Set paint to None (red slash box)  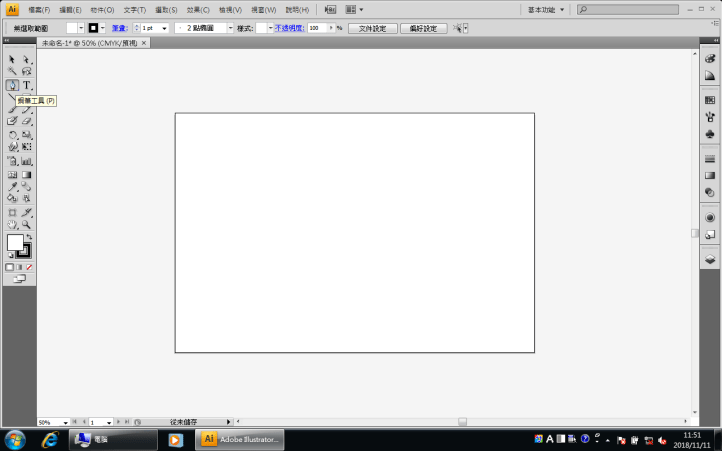coord(29,267)
